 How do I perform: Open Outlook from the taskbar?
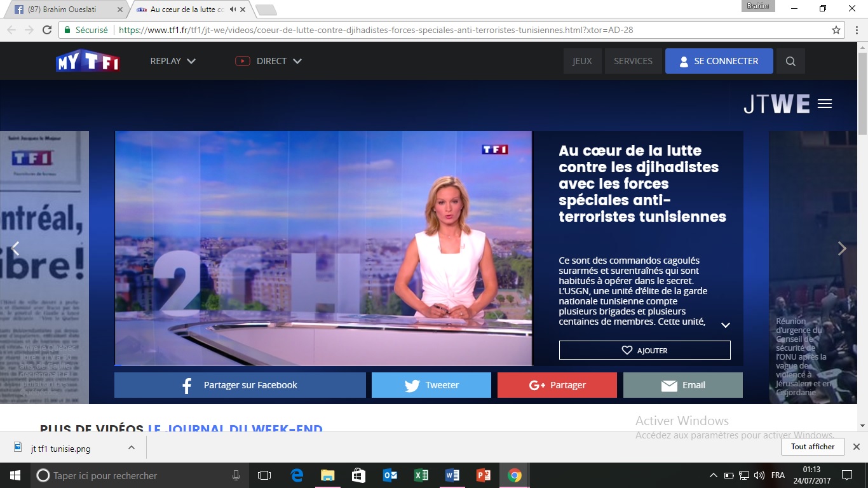(390, 475)
